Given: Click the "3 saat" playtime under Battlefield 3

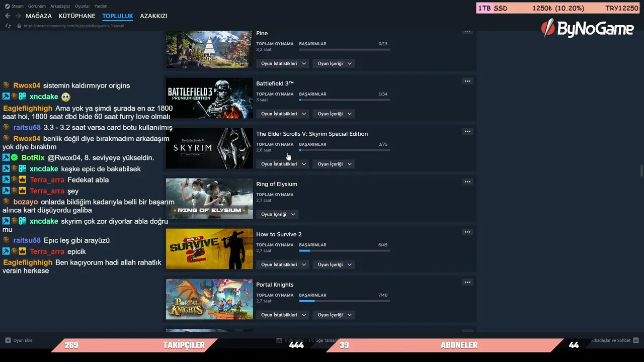Looking at the screenshot, I should click(x=262, y=100).
